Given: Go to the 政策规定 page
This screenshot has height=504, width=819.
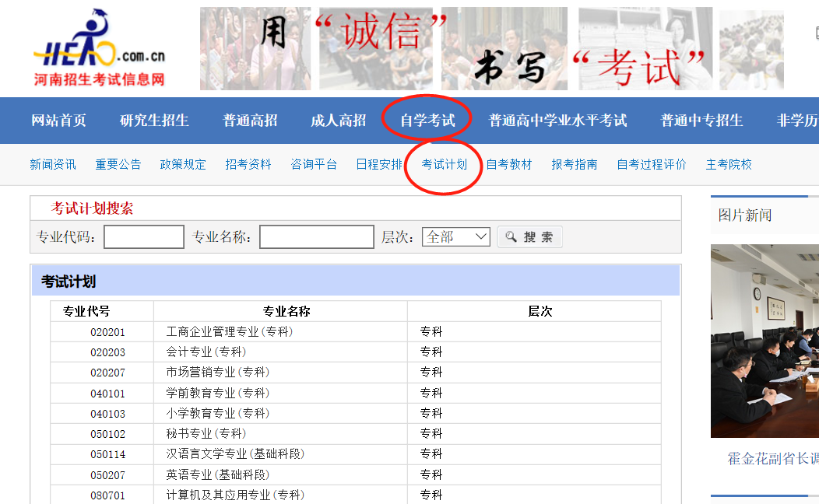Looking at the screenshot, I should point(183,164).
